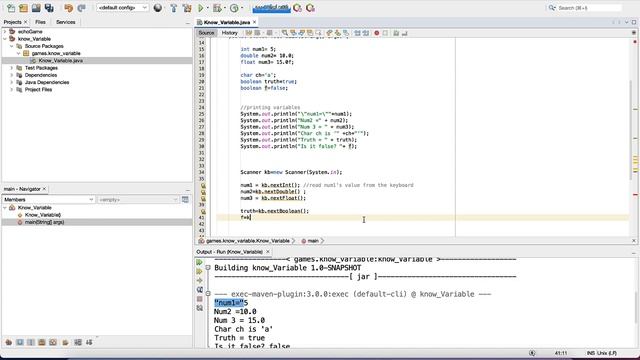Click the yellow Re-run with options icon in the Output panel
640x360 pixels.
[x=200, y=271]
